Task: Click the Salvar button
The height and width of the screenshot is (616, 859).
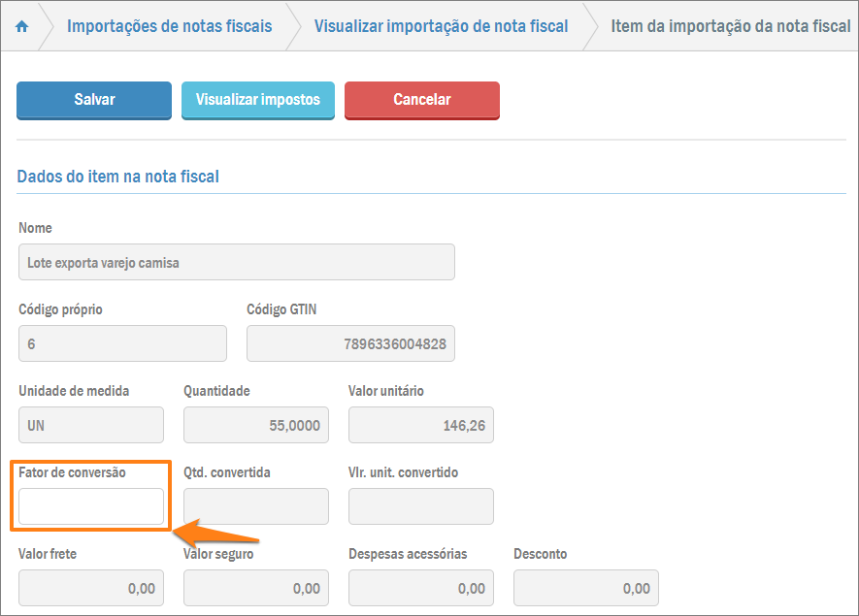Action: (94, 100)
